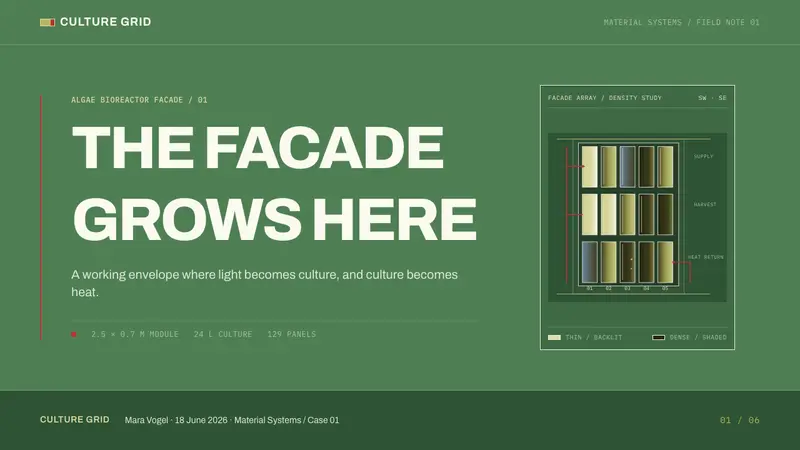This screenshot has height=450, width=800.
Task: Select Heat Return row panel in column 05
Action: 665,262
